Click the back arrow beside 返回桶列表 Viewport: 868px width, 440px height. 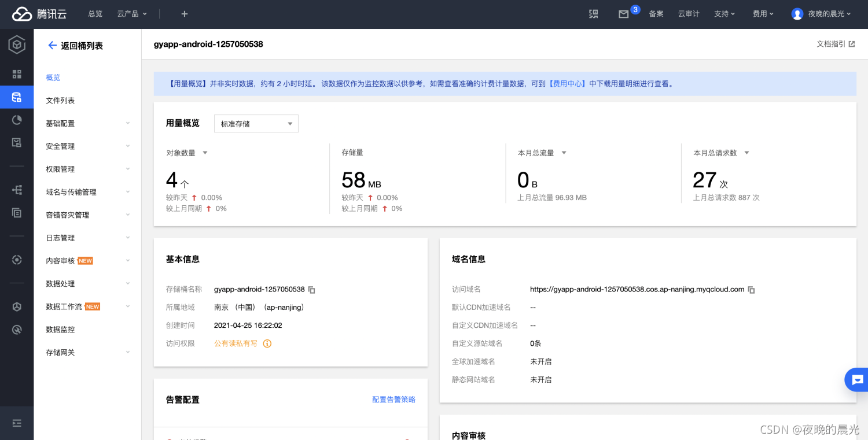point(52,45)
